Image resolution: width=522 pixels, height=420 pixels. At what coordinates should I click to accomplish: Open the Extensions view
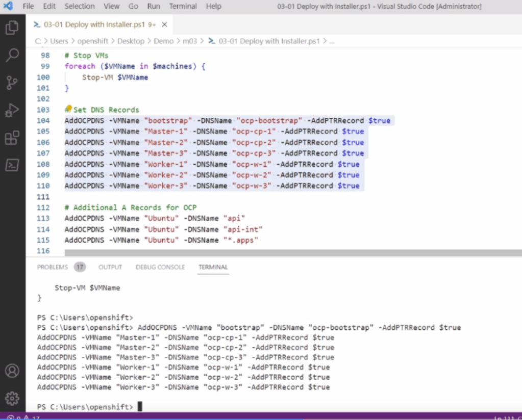pyautogui.click(x=12, y=138)
